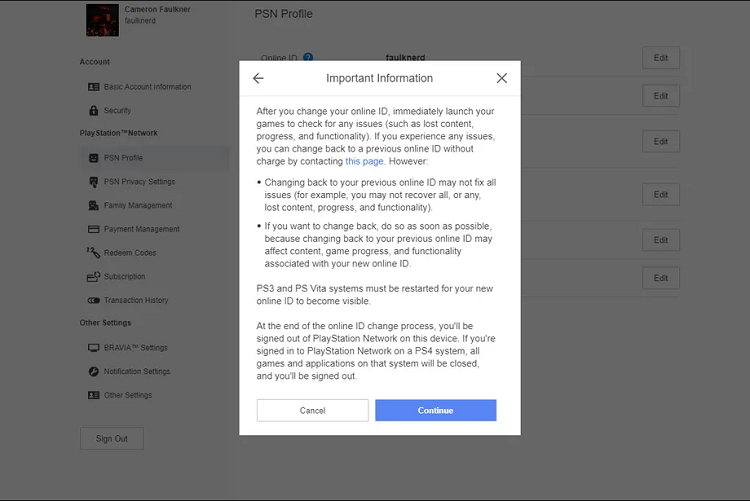The width and height of the screenshot is (750, 501).
Task: Open Payment Management
Action: [142, 229]
